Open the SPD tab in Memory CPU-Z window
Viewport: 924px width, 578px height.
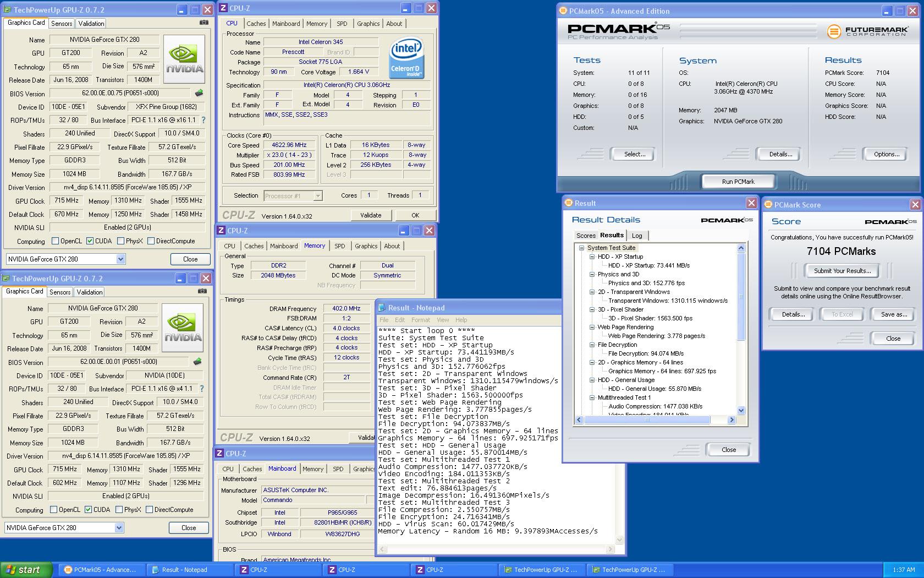point(340,246)
